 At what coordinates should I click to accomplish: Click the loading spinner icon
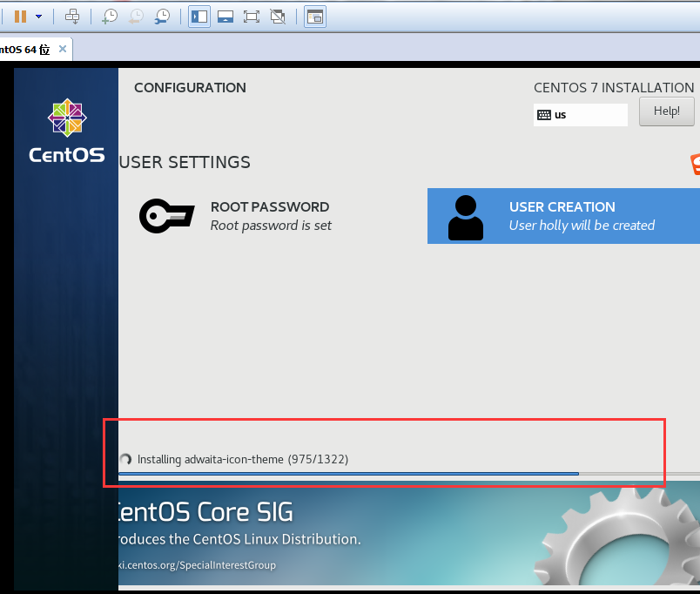[125, 459]
